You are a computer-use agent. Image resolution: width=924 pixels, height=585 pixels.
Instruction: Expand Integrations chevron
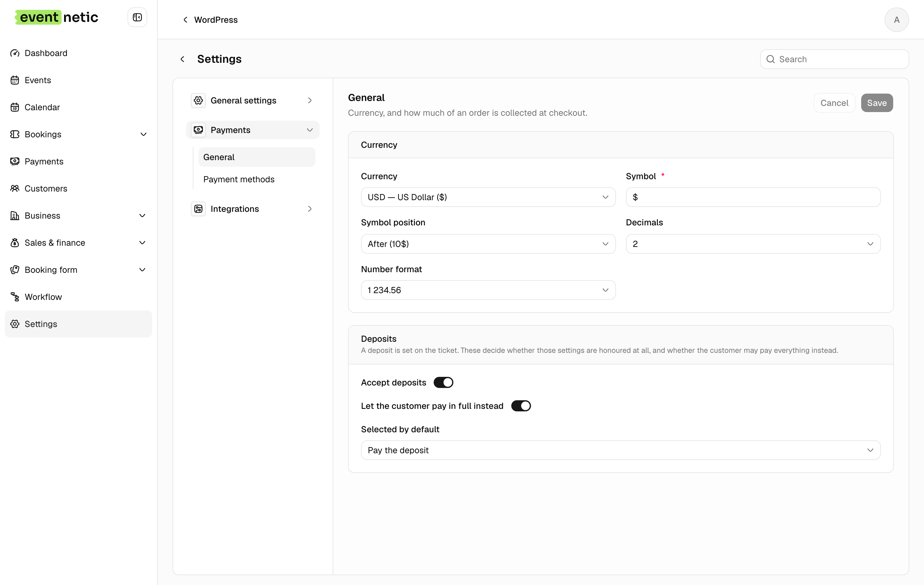click(310, 209)
